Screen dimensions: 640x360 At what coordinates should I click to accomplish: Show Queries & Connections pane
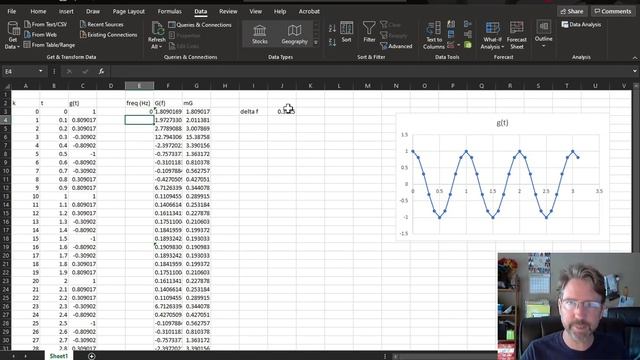(200, 25)
